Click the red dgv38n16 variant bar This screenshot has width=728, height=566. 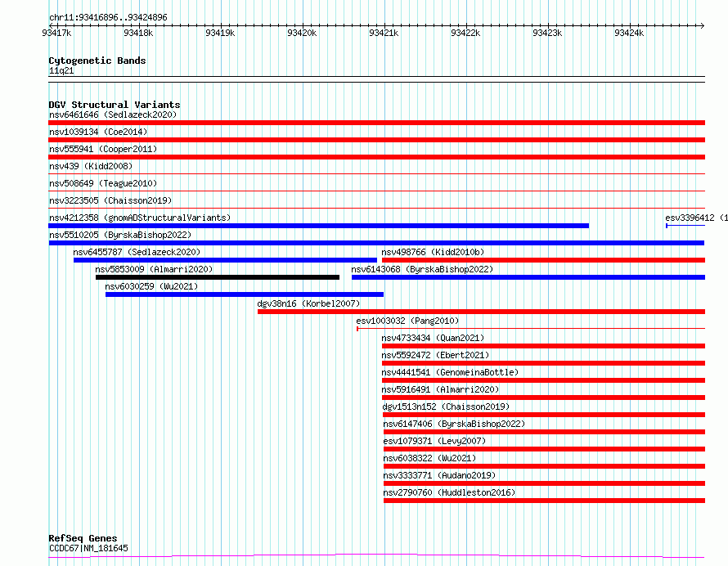[482, 312]
